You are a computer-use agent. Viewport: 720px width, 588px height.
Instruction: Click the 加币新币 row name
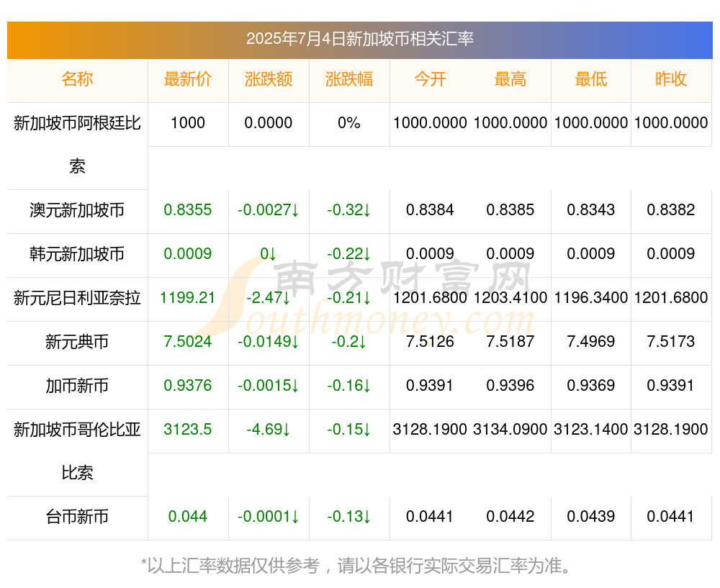[x=77, y=386]
